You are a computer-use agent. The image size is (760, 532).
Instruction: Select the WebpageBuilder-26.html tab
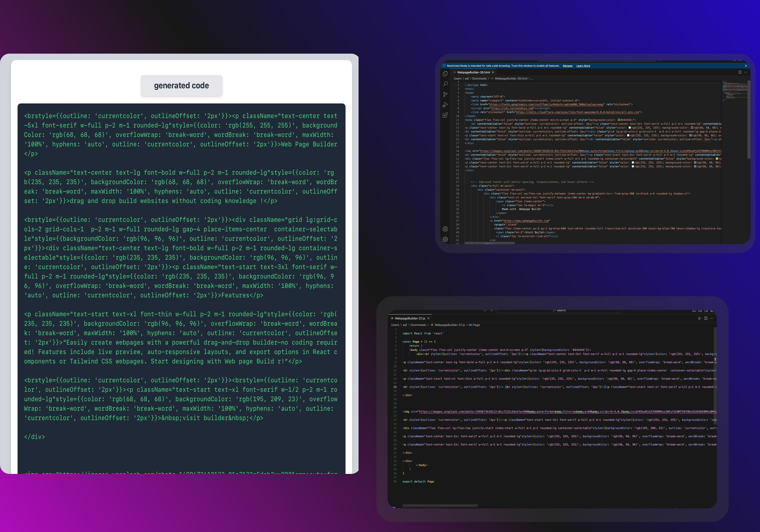pos(474,72)
